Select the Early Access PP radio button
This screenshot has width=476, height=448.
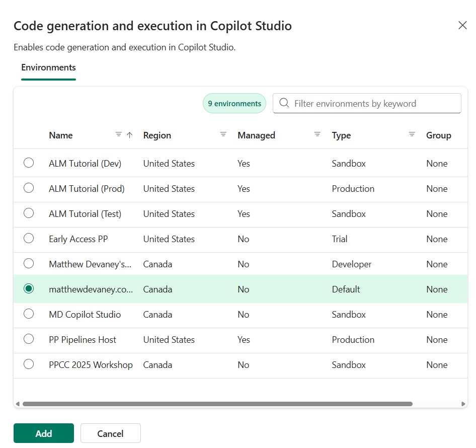pyautogui.click(x=29, y=239)
